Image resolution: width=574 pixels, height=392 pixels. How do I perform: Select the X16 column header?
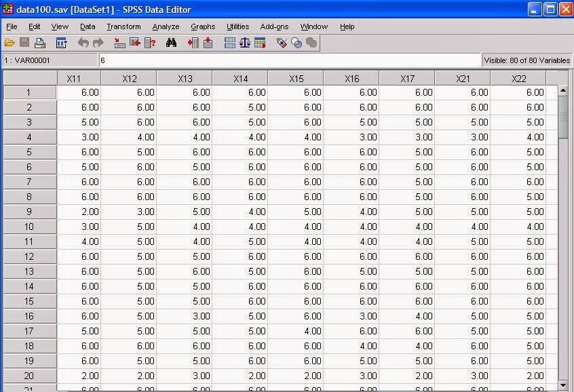351,78
